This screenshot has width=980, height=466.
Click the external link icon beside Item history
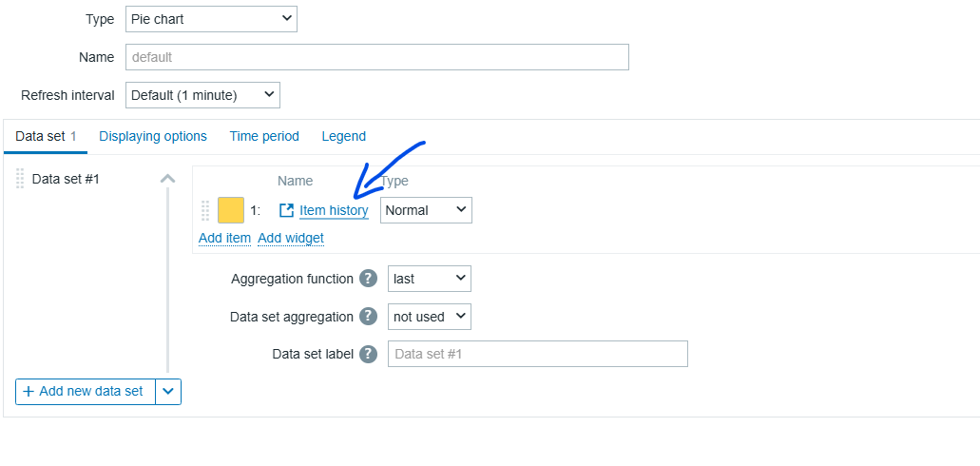[286, 211]
